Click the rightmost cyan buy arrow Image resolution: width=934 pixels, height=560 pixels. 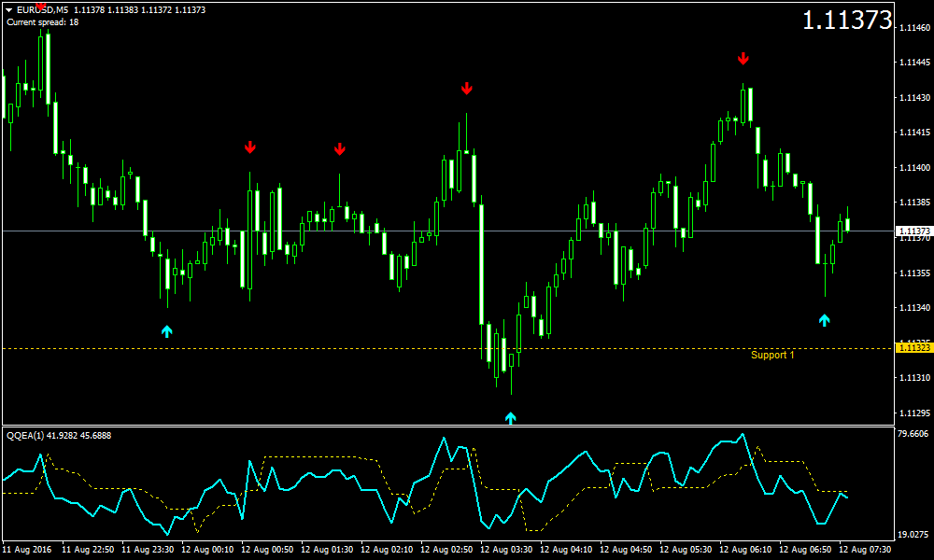(x=824, y=320)
